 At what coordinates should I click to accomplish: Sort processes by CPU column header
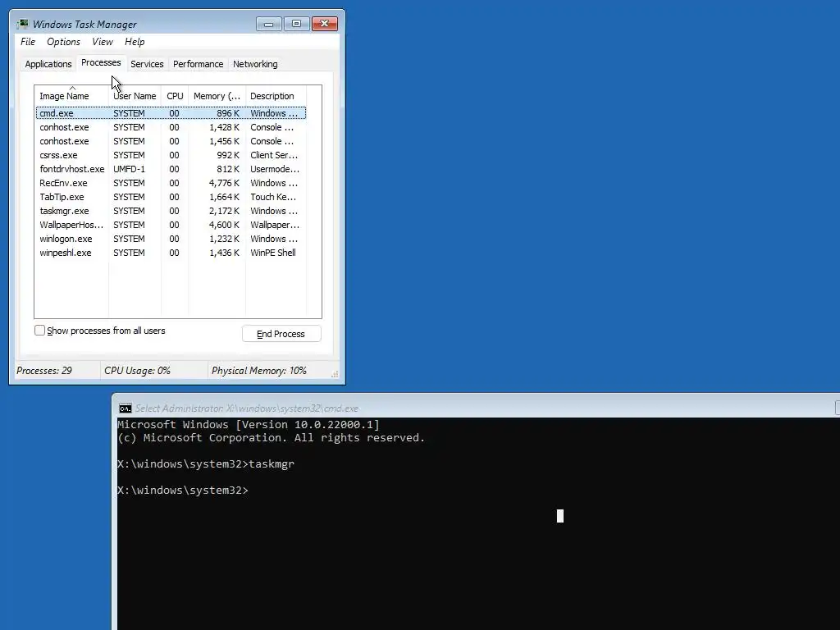pos(175,97)
